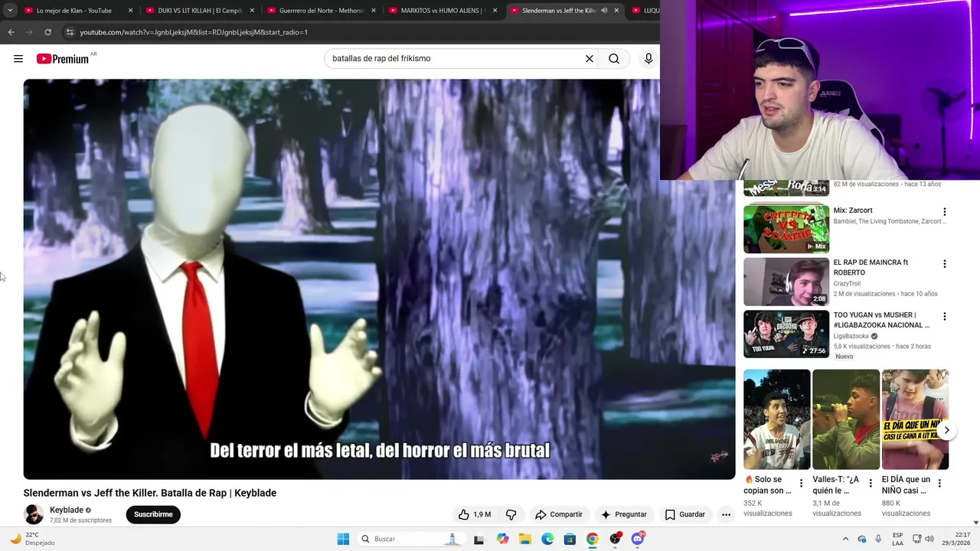Screen dimensions: 980x551
Task: Click the taskbar Buscar search box
Action: click(410, 539)
